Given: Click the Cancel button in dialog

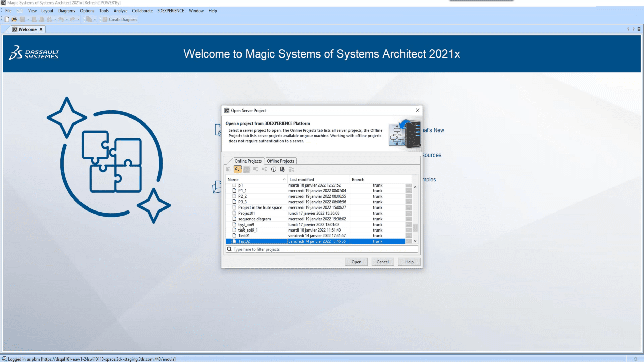Looking at the screenshot, I should [382, 262].
